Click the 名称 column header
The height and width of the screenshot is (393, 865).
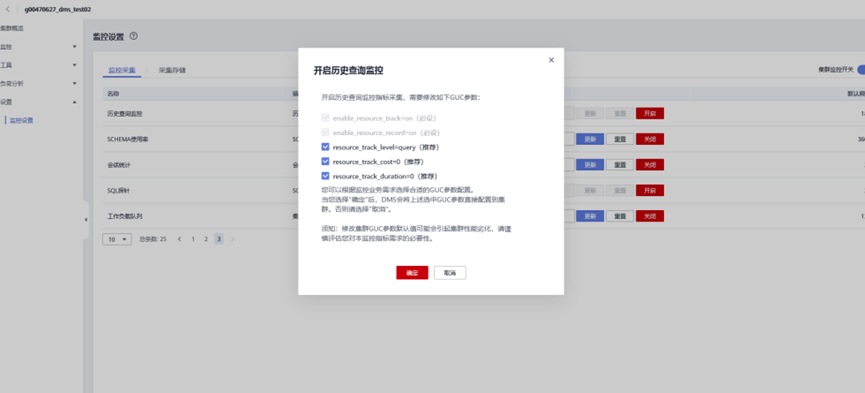tap(113, 94)
